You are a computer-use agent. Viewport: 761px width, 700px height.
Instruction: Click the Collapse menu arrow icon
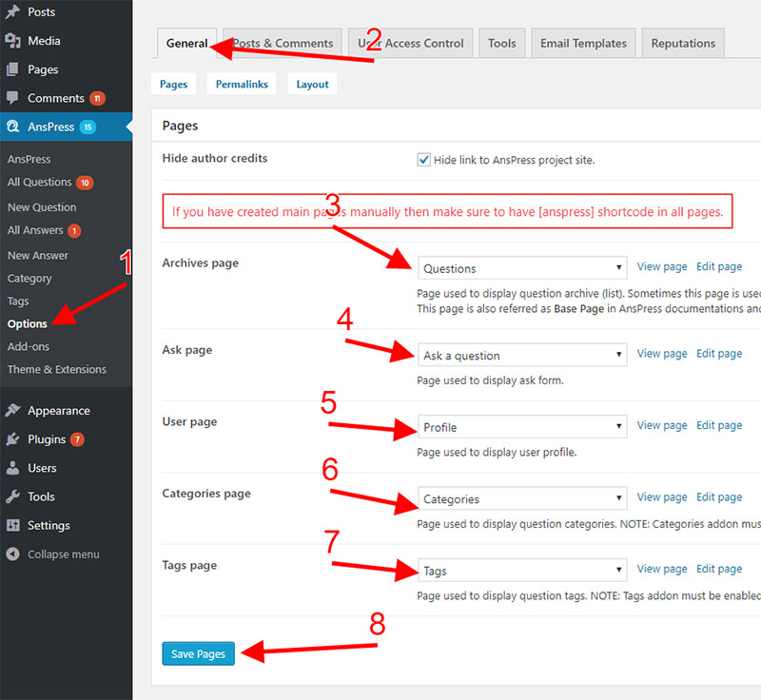point(12,554)
